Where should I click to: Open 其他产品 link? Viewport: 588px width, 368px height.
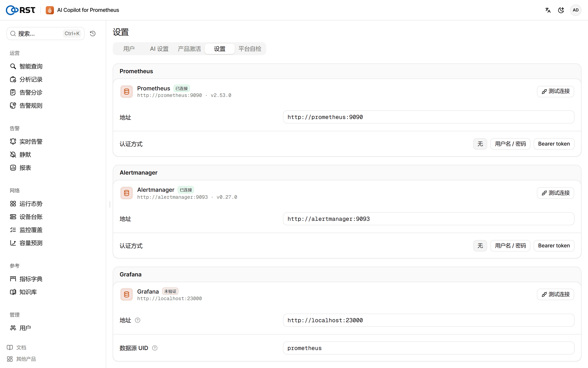[x=21, y=359]
